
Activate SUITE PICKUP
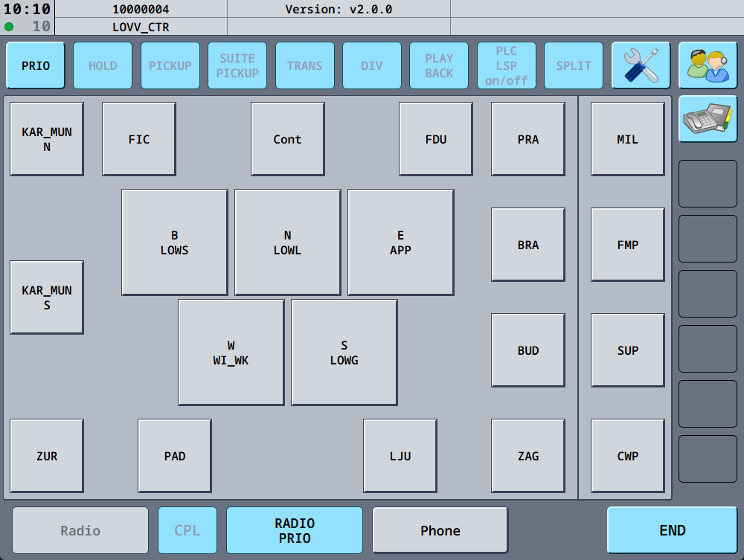point(237,65)
